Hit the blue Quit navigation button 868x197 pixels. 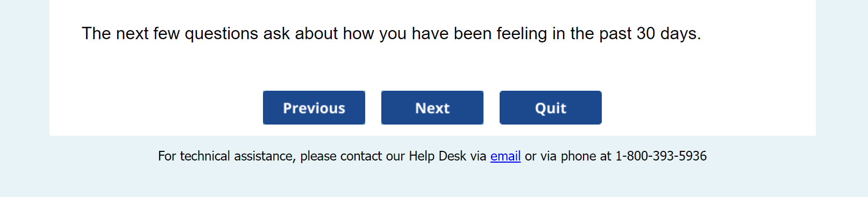(550, 108)
